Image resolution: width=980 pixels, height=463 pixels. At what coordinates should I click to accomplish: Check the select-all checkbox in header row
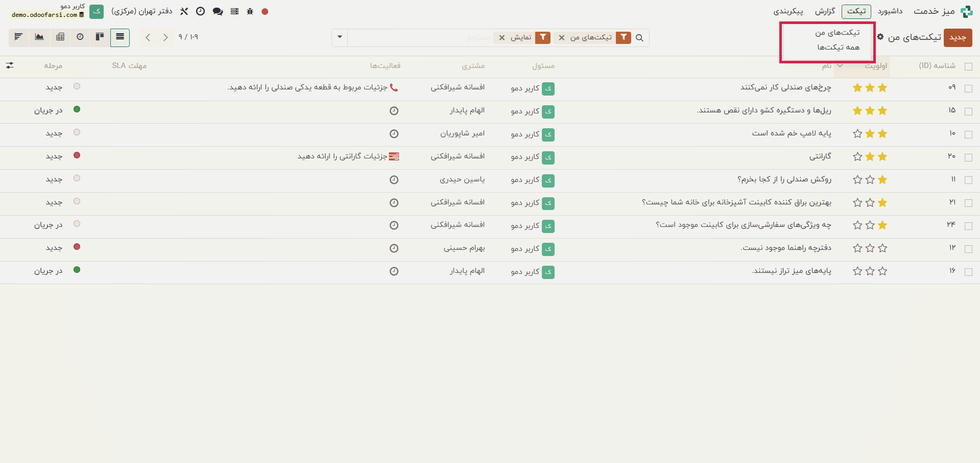coord(969,66)
